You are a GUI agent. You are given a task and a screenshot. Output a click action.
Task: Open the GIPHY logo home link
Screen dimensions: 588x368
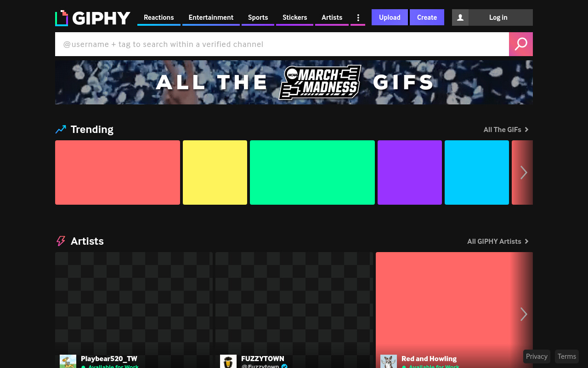93,18
